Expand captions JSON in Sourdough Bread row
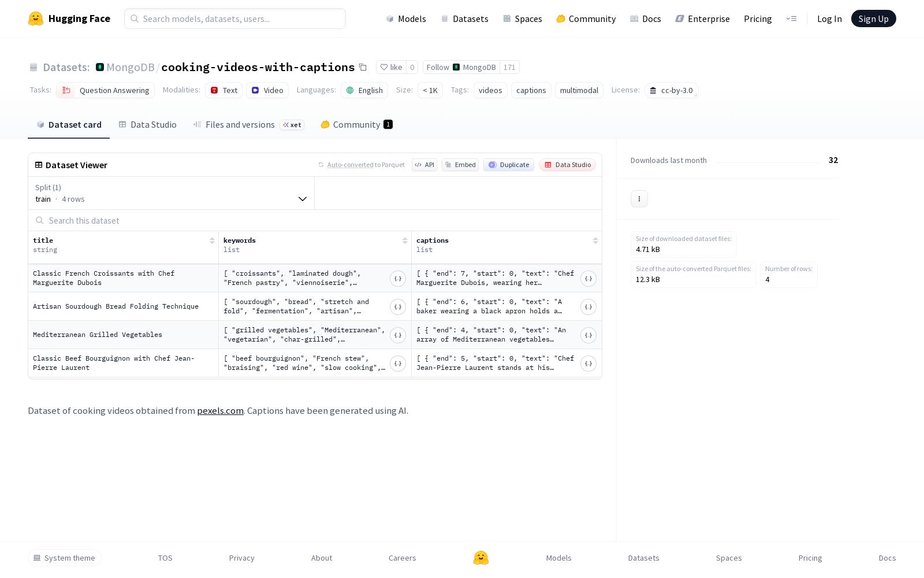 pos(588,307)
